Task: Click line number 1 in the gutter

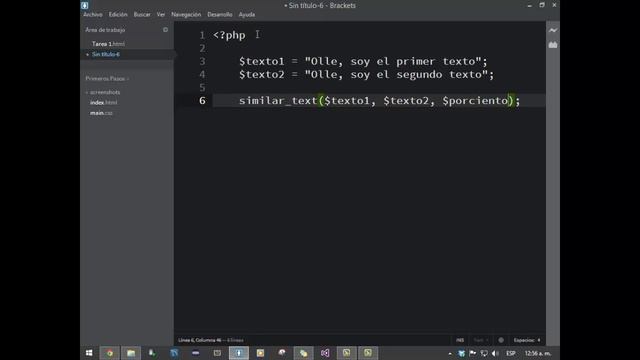Action: click(202, 36)
